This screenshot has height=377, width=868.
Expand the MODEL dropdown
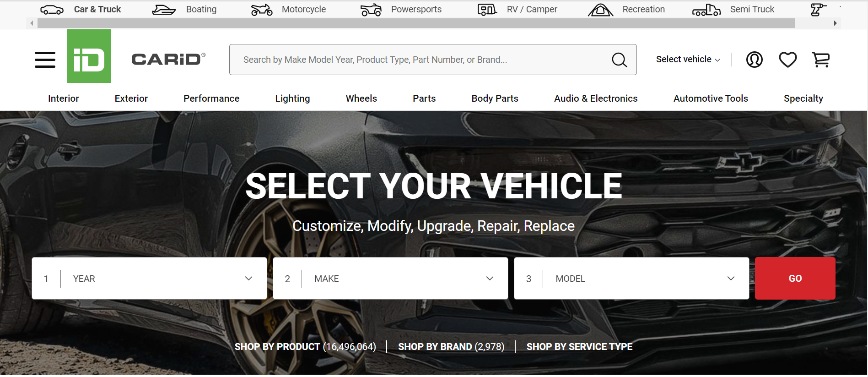point(631,279)
